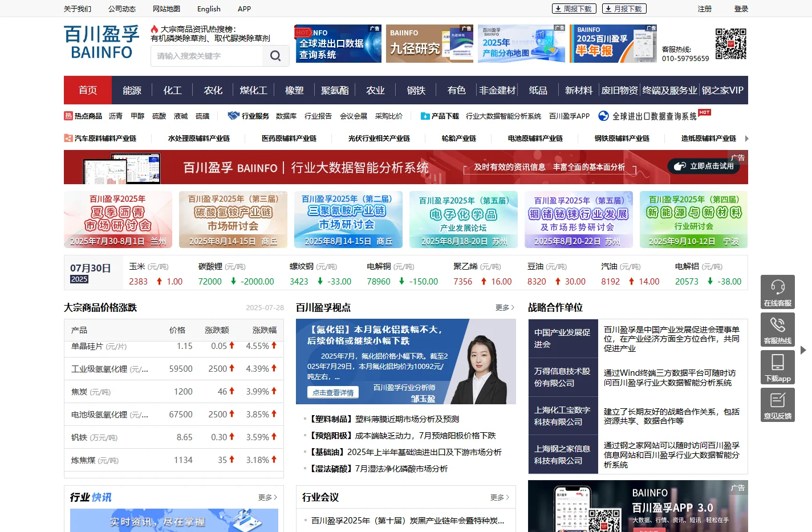Open 塑料薄膜近期市场分析及预测 article
Viewport: 812px width, 532px height.
coord(384,419)
